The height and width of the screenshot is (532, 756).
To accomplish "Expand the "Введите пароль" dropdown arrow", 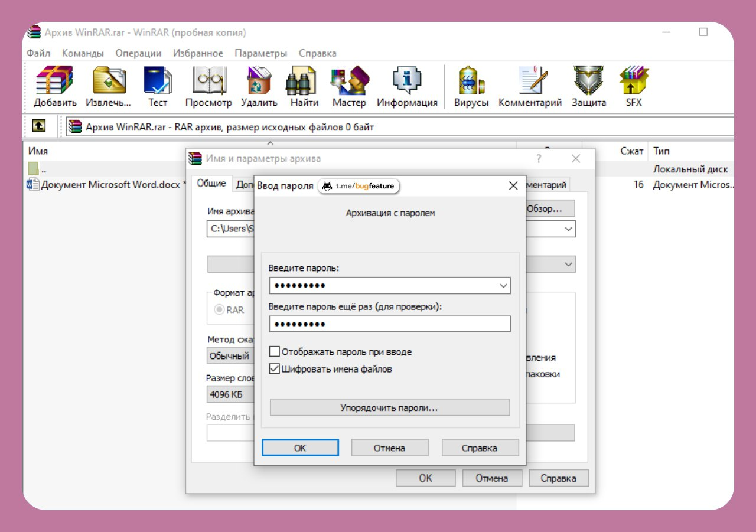I will point(503,286).
